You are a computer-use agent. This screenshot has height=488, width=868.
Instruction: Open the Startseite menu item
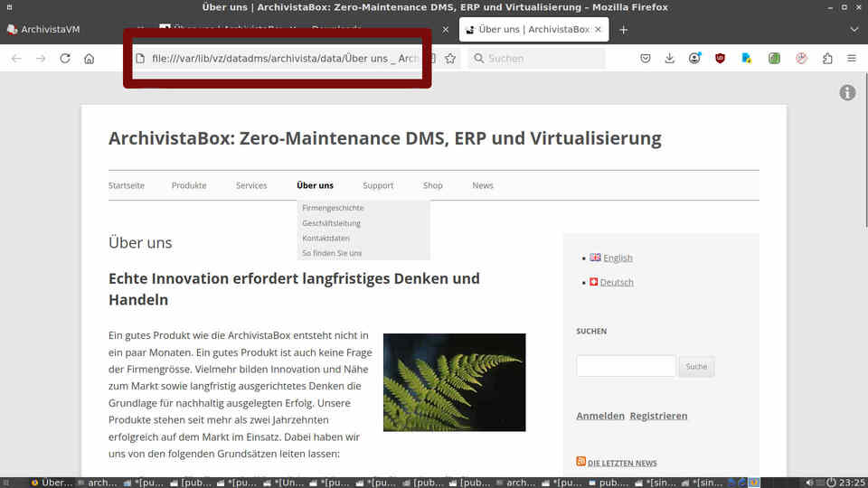coord(127,185)
